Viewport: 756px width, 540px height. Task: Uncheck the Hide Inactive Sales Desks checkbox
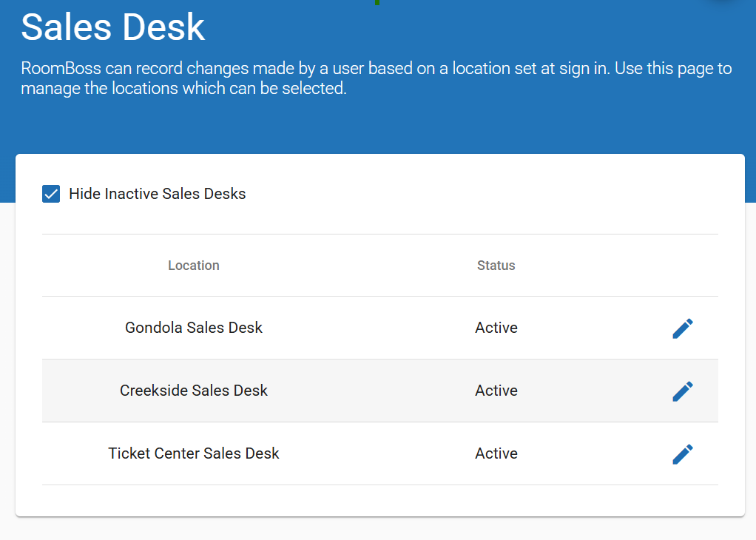pos(51,195)
